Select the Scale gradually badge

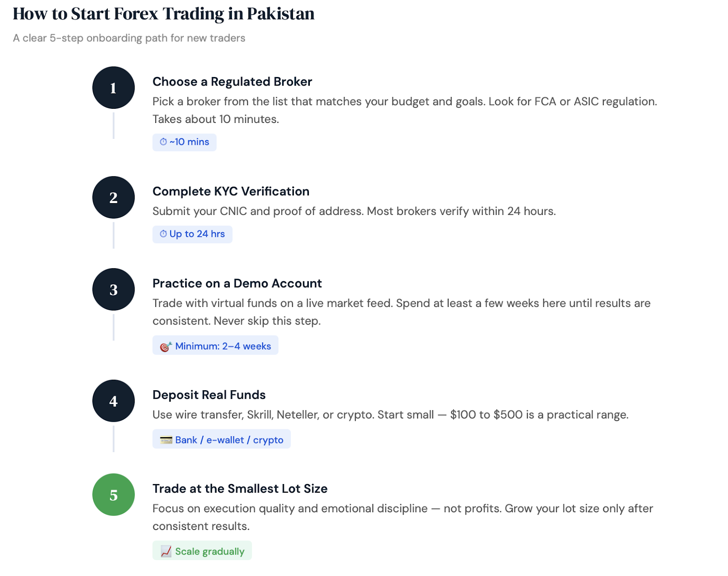click(x=202, y=551)
